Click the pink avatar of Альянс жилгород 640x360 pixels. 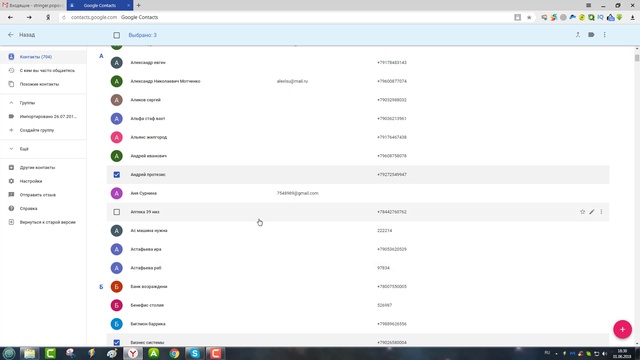point(116,137)
